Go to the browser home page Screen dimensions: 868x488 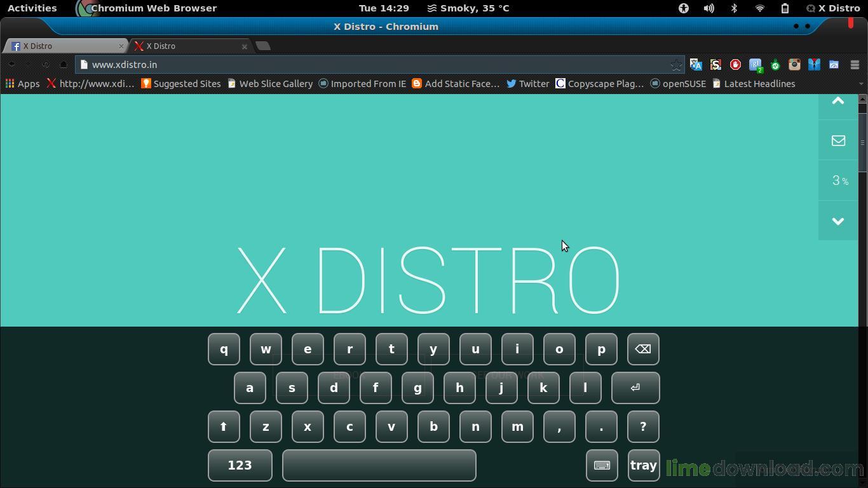[x=63, y=65]
